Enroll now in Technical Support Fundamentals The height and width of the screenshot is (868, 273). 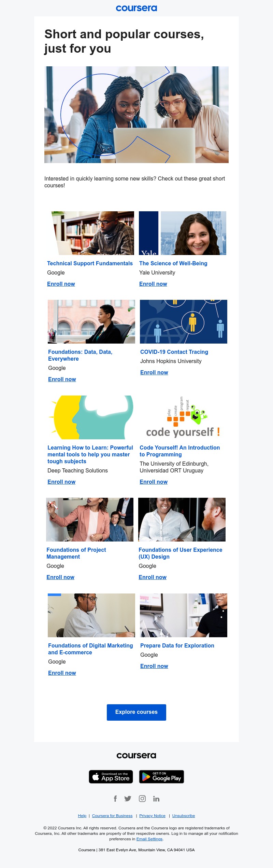coord(61,284)
